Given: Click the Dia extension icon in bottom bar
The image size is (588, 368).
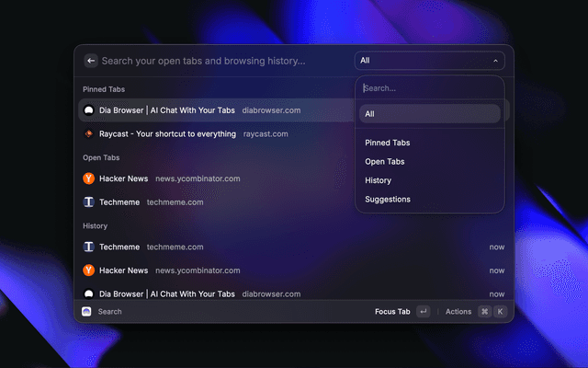Looking at the screenshot, I should click(x=87, y=312).
